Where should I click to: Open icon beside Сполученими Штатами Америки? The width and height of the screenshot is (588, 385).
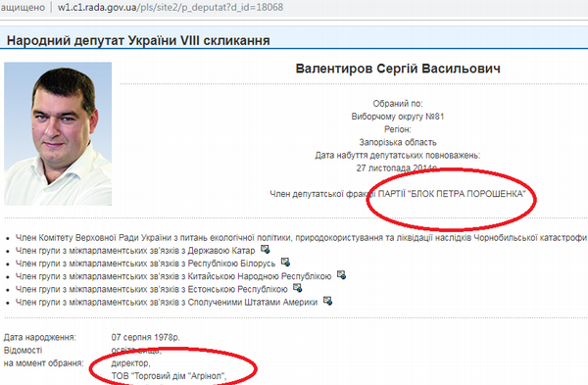pyautogui.click(x=327, y=301)
